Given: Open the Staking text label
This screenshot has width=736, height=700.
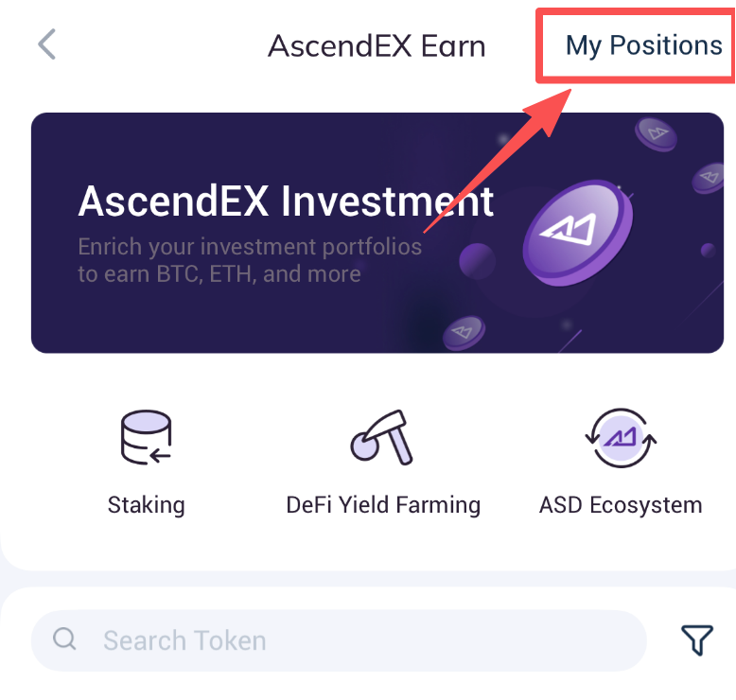Looking at the screenshot, I should [146, 504].
